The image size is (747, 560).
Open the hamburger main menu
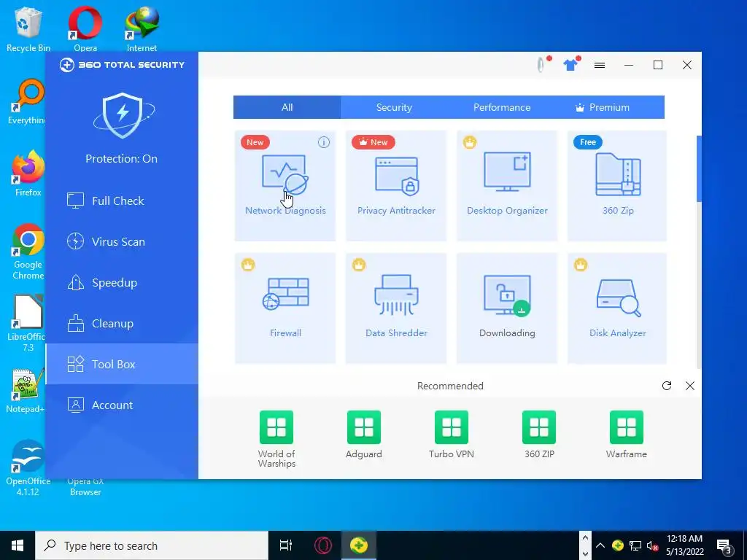point(600,65)
